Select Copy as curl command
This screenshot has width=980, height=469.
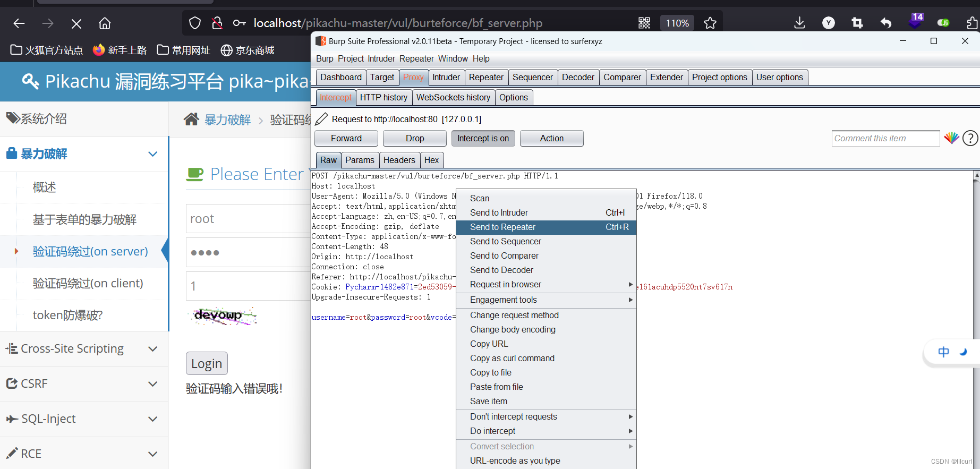point(546,358)
